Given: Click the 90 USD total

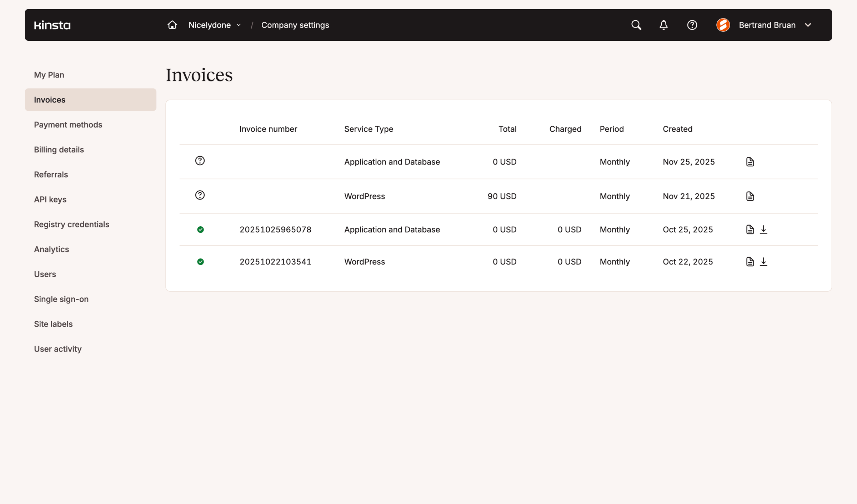Looking at the screenshot, I should pos(502,196).
